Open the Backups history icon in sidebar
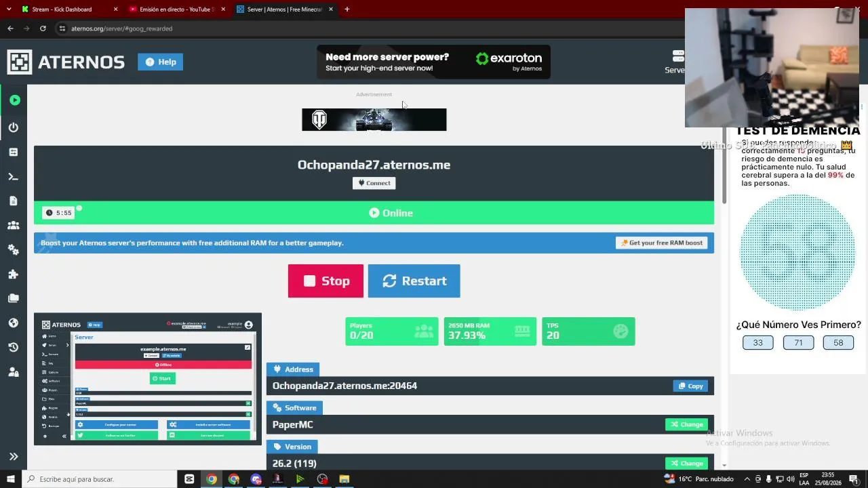The width and height of the screenshot is (868, 488). 14,347
